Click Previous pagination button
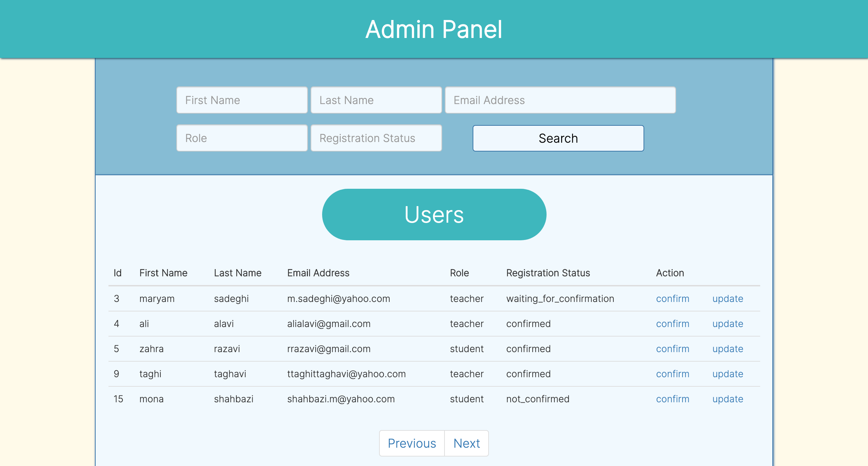This screenshot has width=868, height=466. click(412, 443)
